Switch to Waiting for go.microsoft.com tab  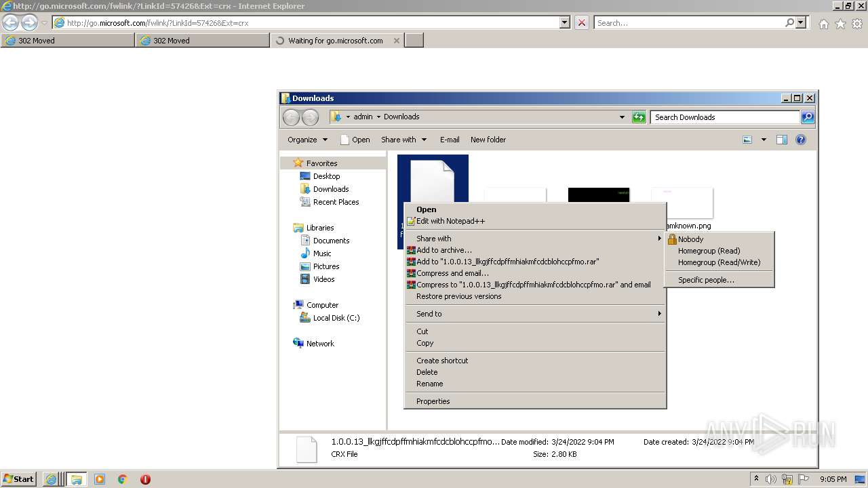(x=337, y=41)
